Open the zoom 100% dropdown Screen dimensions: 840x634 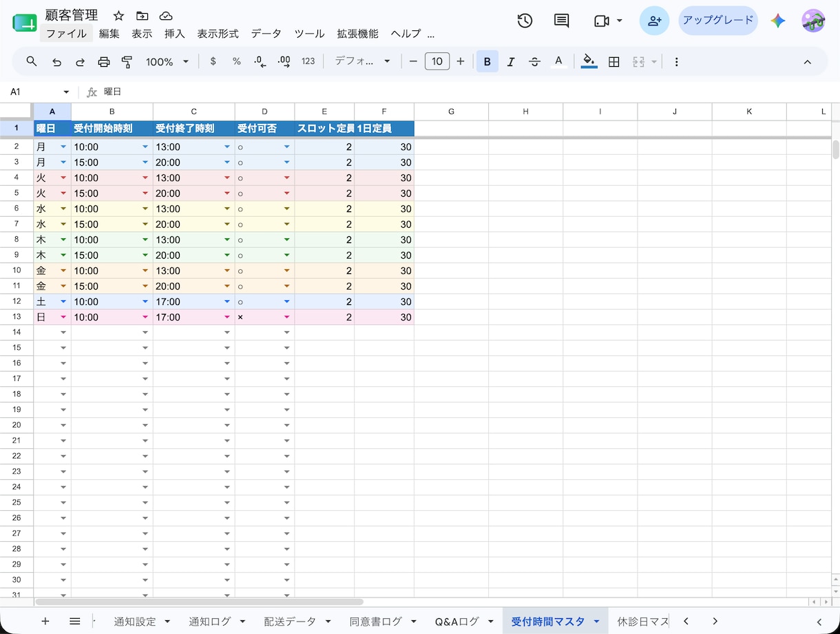[167, 61]
